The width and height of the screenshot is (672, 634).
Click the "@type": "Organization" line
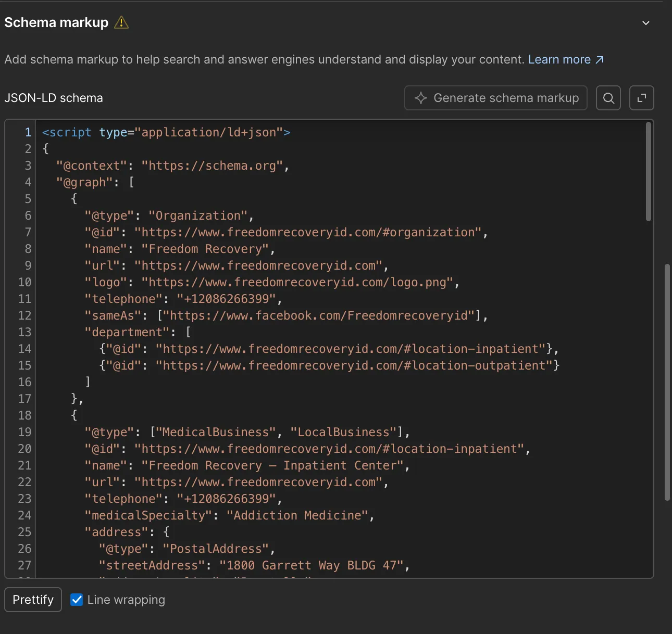169,215
